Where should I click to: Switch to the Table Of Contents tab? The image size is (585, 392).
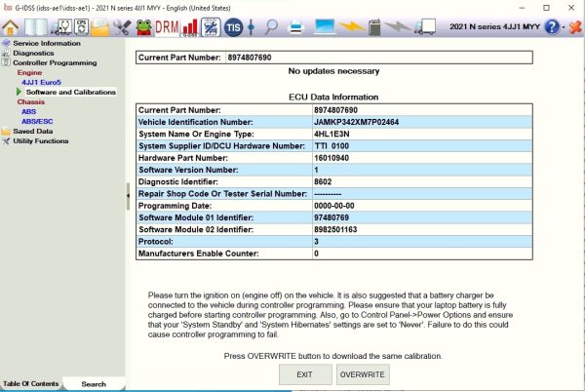(x=31, y=383)
